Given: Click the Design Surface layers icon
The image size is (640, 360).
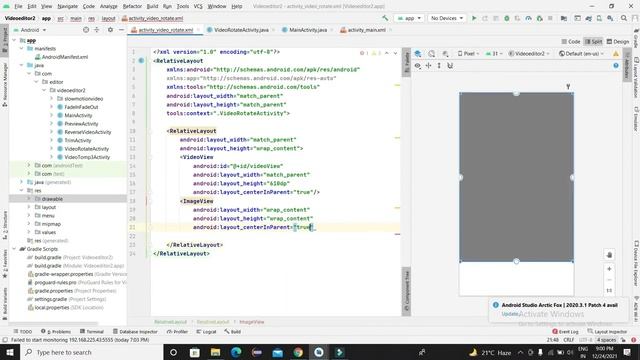Looking at the screenshot, I should pos(418,53).
